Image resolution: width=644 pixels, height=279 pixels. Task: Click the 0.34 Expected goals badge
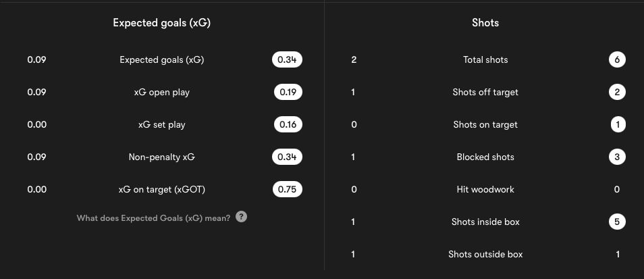point(287,59)
